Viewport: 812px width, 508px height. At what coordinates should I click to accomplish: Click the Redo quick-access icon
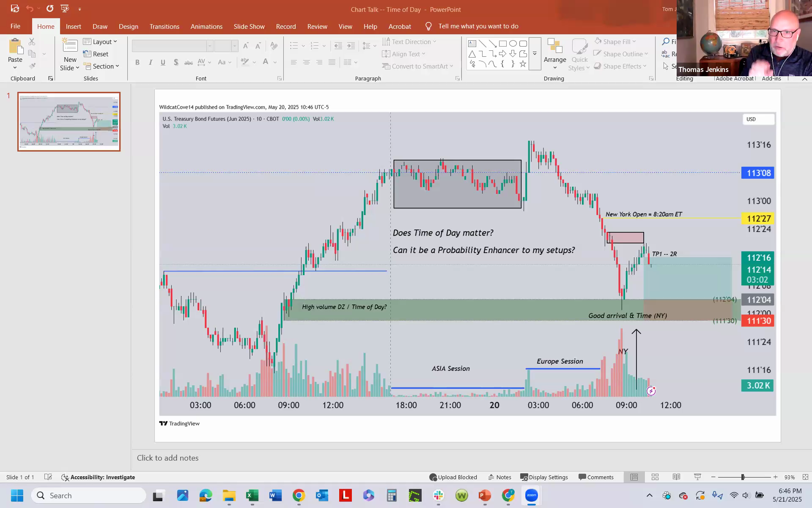tap(49, 8)
